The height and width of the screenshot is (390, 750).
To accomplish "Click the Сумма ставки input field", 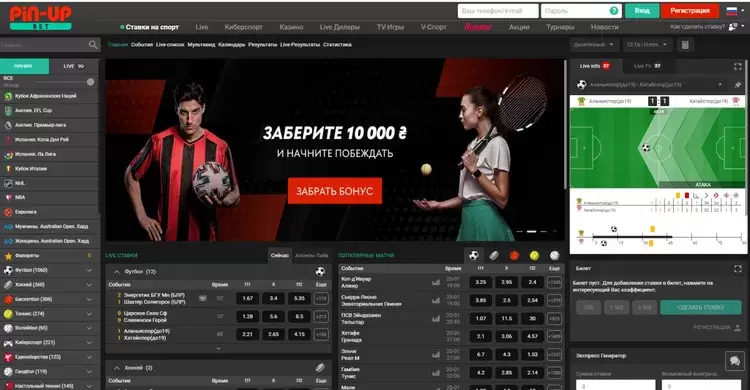I will 615,385.
